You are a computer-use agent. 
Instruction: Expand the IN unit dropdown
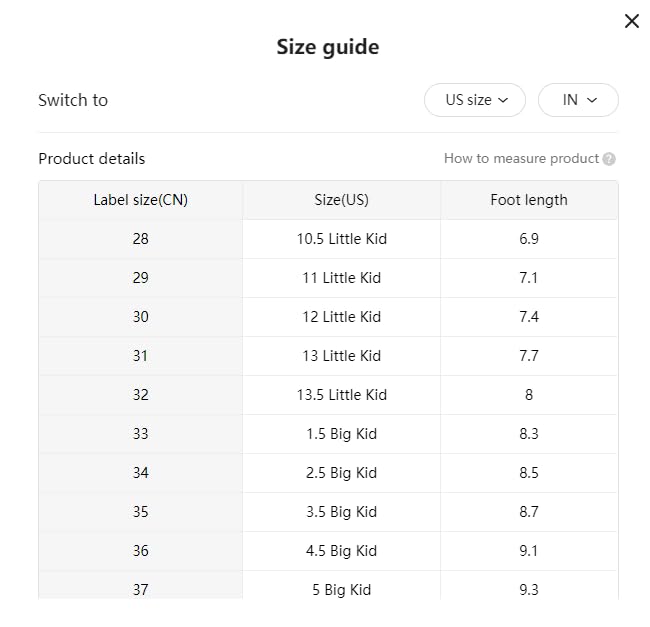pos(579,100)
